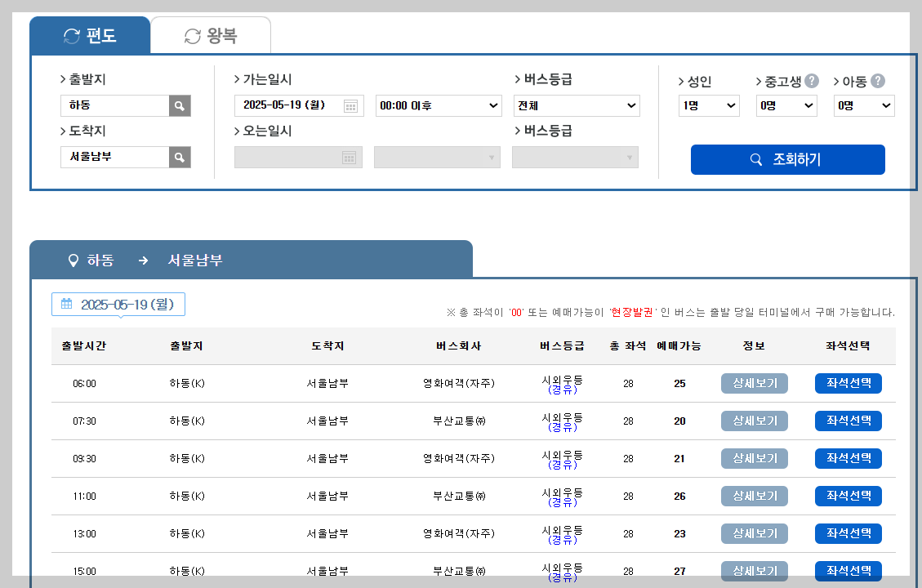This screenshot has height=588, width=922.
Task: Open the 성인 passenger count dropdown
Action: [x=709, y=105]
